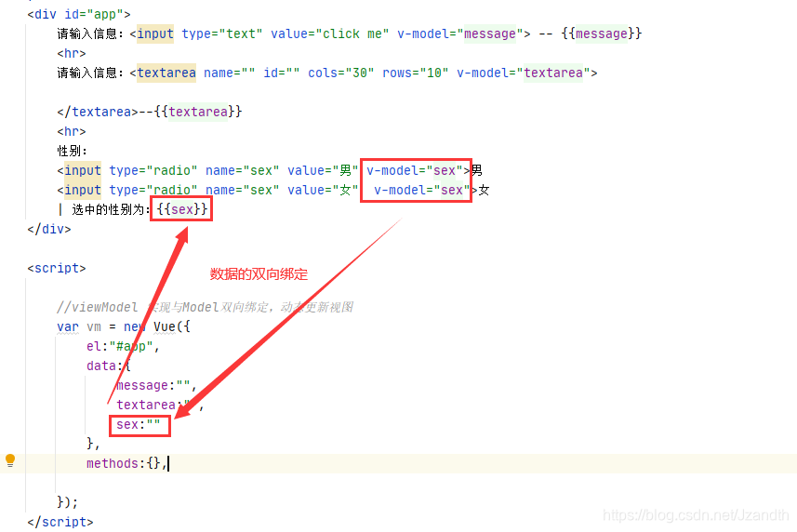The width and height of the screenshot is (797, 532).
Task: Click the var keyword
Action: (x=68, y=326)
